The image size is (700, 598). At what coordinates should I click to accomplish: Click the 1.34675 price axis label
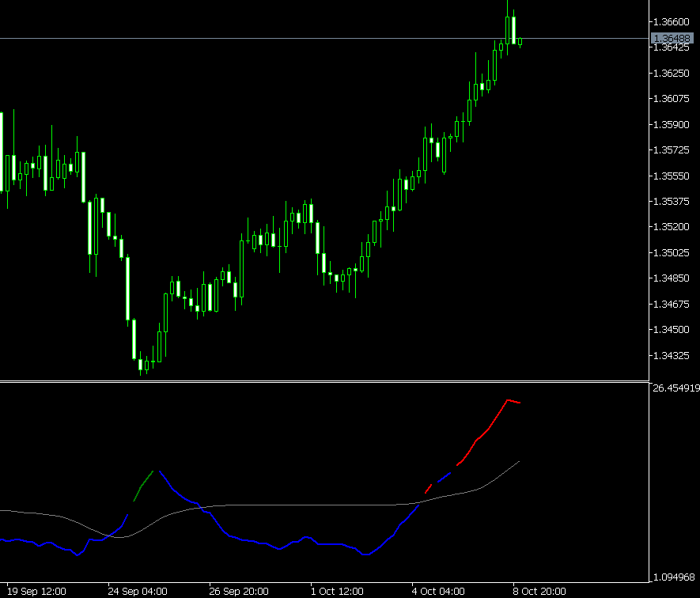pos(671,304)
